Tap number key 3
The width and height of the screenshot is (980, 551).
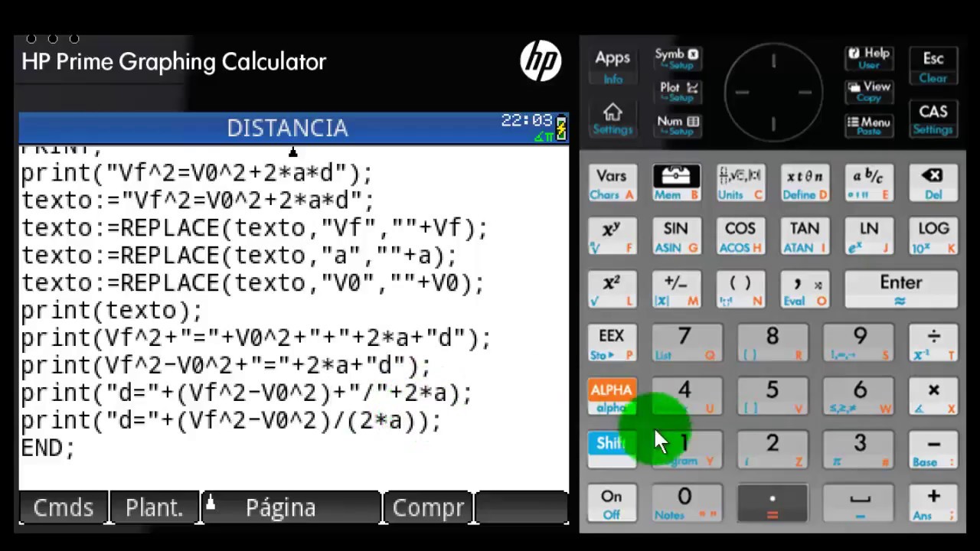(x=860, y=450)
